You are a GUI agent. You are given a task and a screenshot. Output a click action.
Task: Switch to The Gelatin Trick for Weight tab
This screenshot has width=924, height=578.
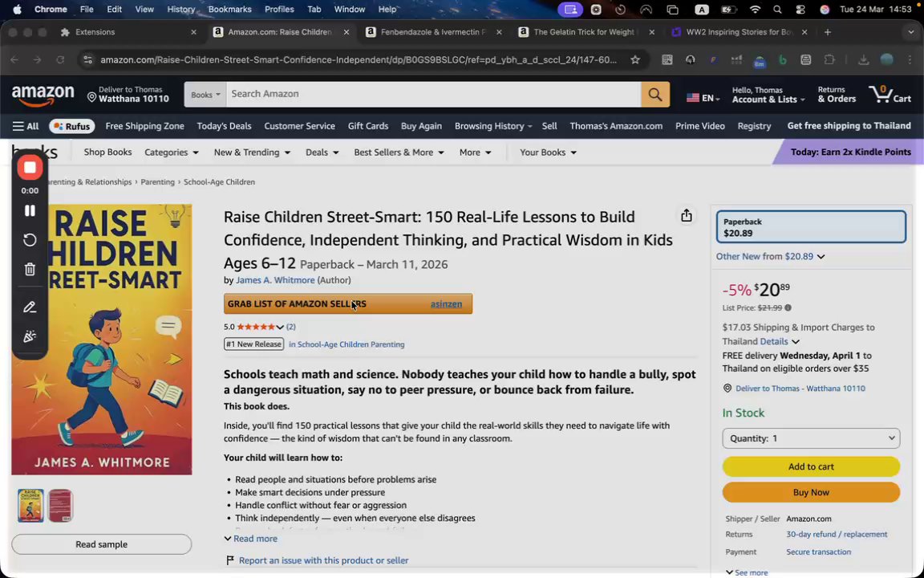click(x=584, y=32)
